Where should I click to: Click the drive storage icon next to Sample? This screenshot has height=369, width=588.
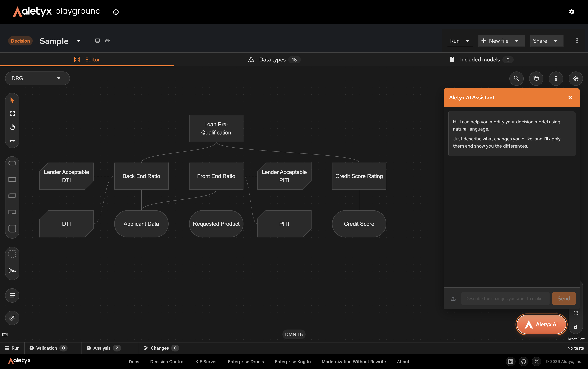(108, 41)
